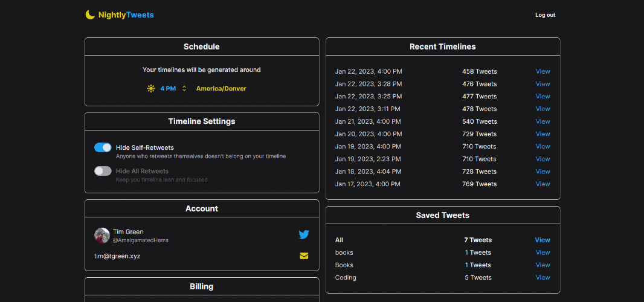644x302 pixels.
Task: Click the Timeline Settings header
Action: pyautogui.click(x=202, y=121)
